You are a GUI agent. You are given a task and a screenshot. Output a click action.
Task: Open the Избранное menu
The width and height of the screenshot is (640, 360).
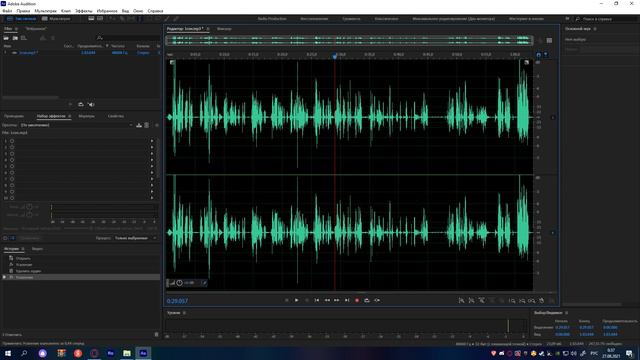click(107, 11)
